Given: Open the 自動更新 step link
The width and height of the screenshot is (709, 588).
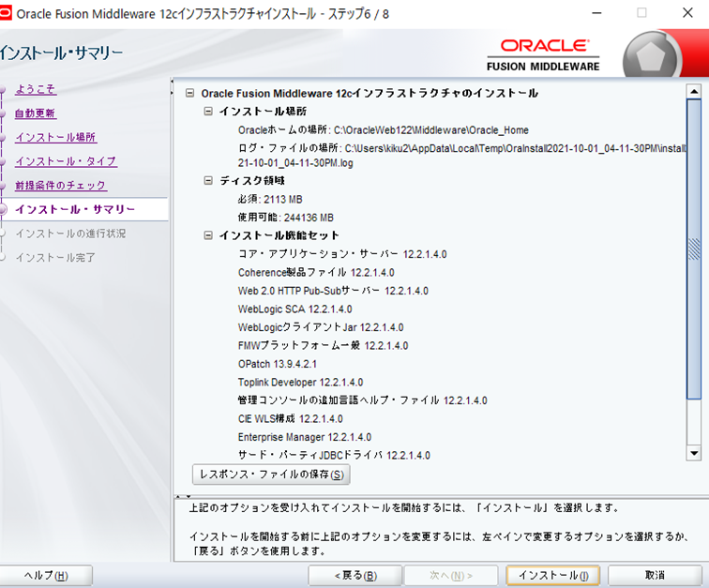Looking at the screenshot, I should coord(36,113).
